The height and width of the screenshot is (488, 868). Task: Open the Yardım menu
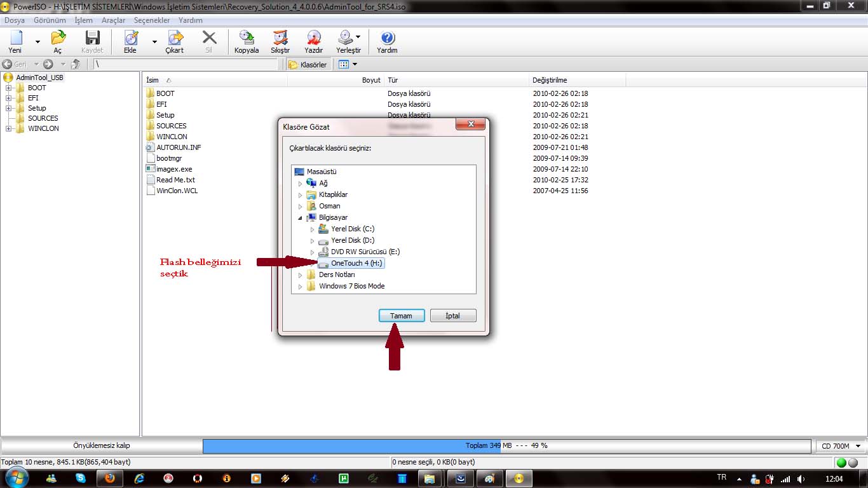coord(191,20)
